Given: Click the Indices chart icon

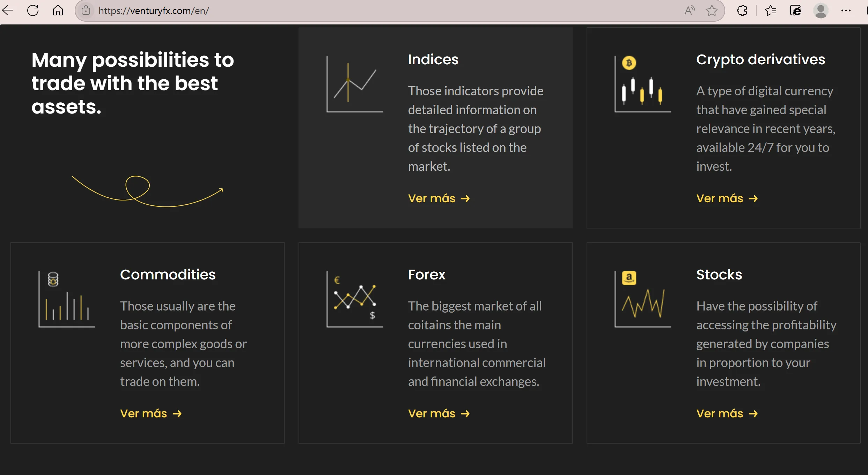Looking at the screenshot, I should tap(355, 84).
